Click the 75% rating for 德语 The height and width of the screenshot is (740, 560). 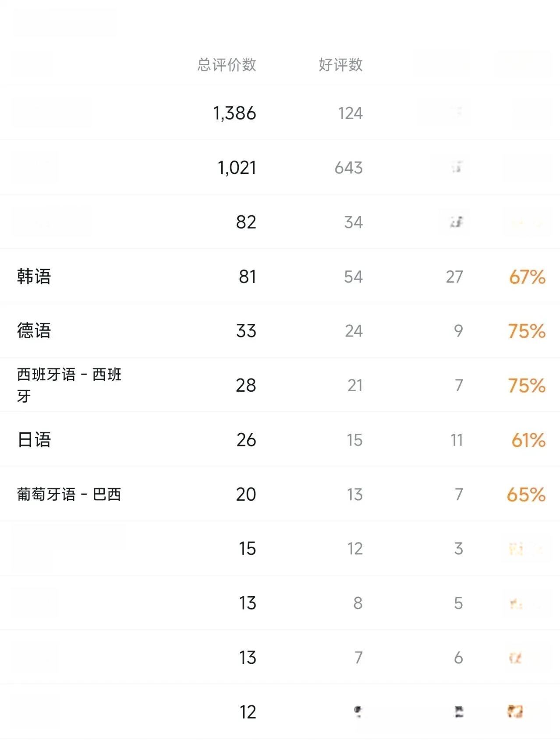point(527,331)
